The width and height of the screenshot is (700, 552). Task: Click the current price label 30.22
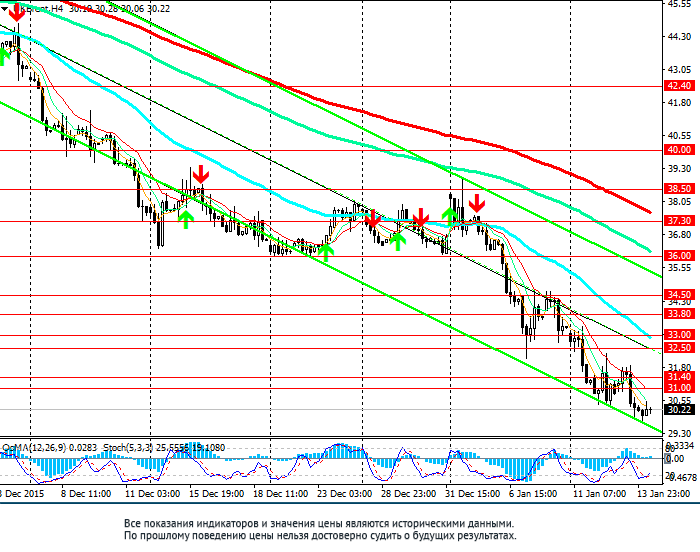[x=679, y=410]
